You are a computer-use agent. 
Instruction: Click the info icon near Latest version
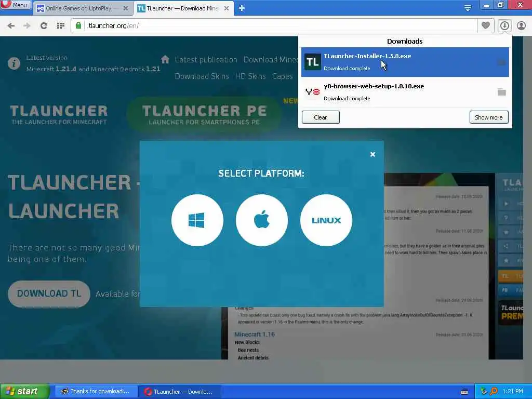[x=14, y=63]
